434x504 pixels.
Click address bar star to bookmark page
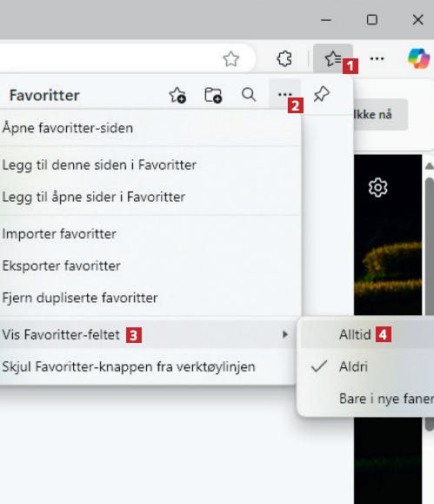click(x=231, y=59)
